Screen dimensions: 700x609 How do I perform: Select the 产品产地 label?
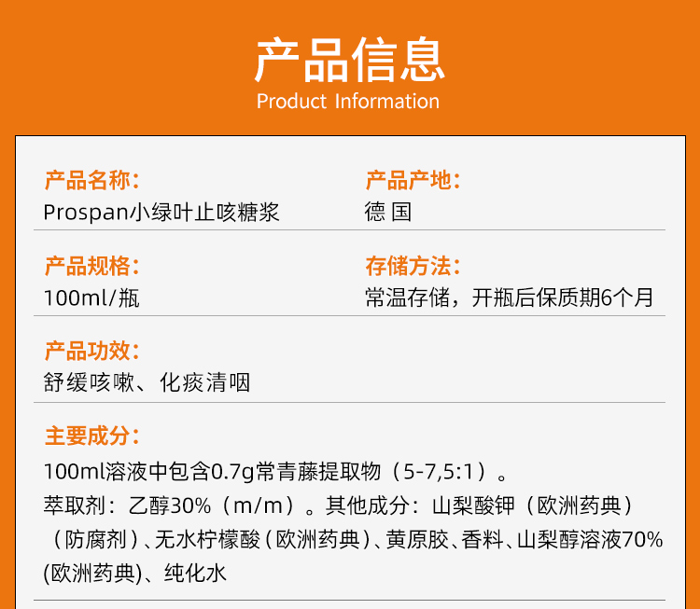click(x=413, y=180)
